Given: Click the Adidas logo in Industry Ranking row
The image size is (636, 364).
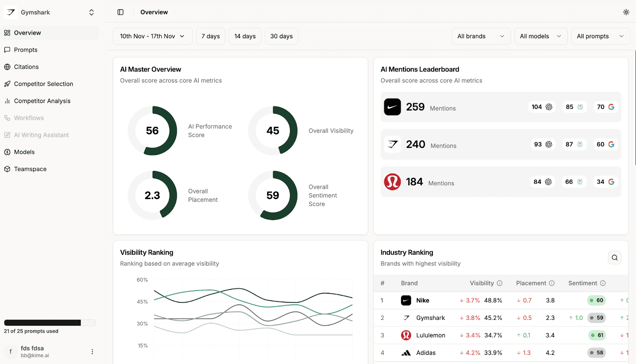Looking at the screenshot, I should click(406, 353).
